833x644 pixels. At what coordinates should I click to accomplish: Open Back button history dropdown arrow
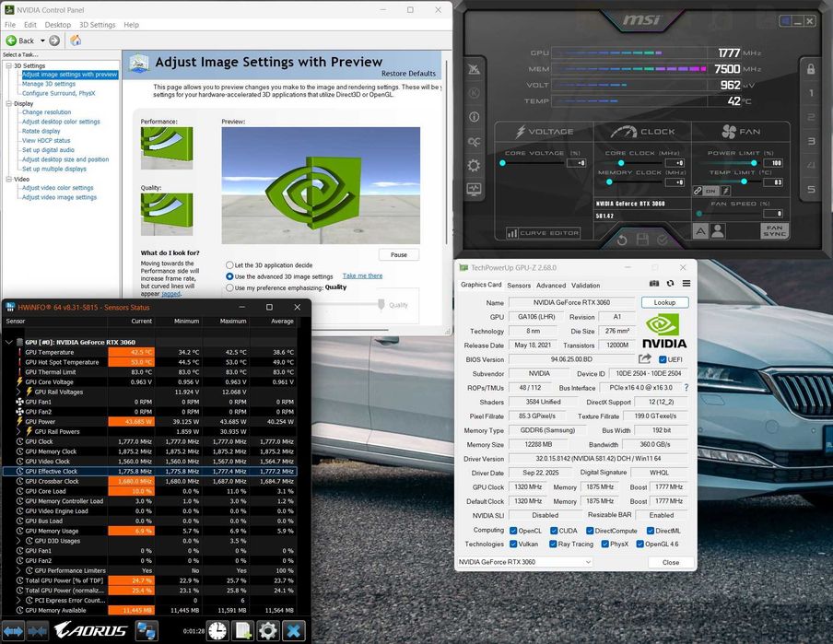point(42,41)
